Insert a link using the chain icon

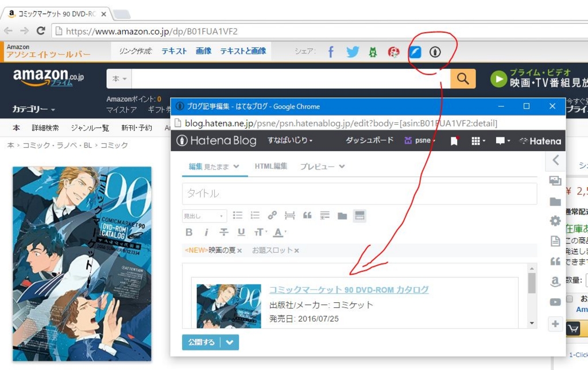(x=272, y=215)
